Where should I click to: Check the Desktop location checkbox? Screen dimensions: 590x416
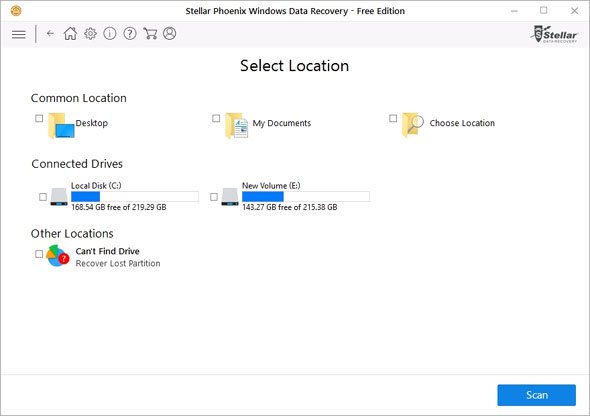(x=39, y=118)
